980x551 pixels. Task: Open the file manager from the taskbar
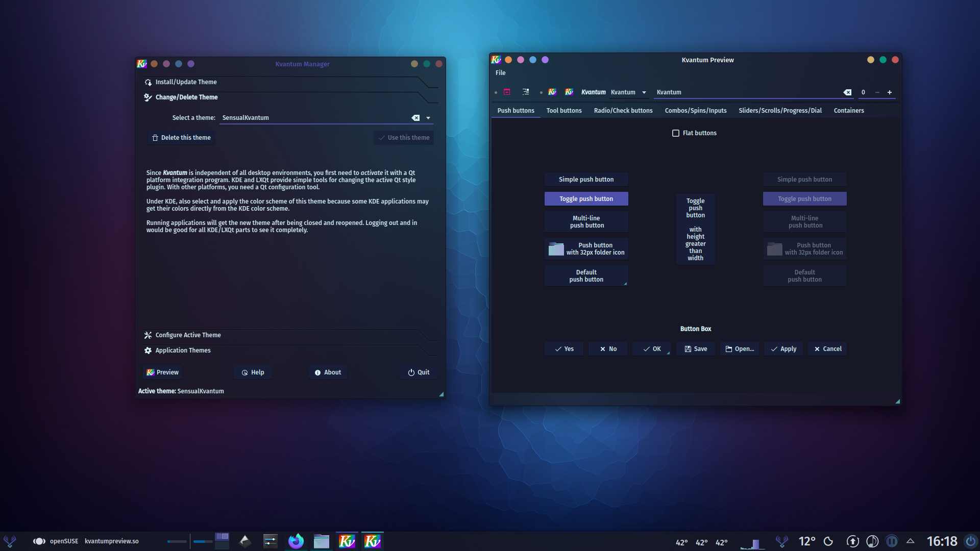(x=321, y=541)
